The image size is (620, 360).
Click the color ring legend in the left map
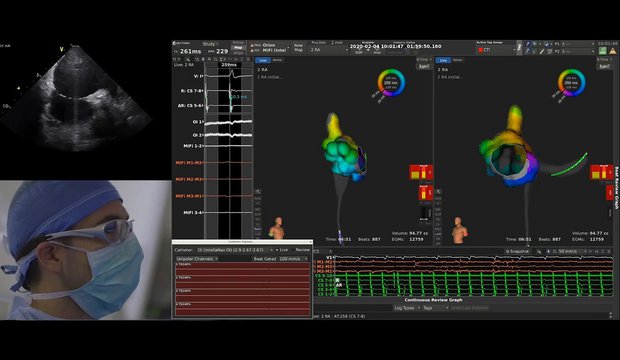point(391,83)
